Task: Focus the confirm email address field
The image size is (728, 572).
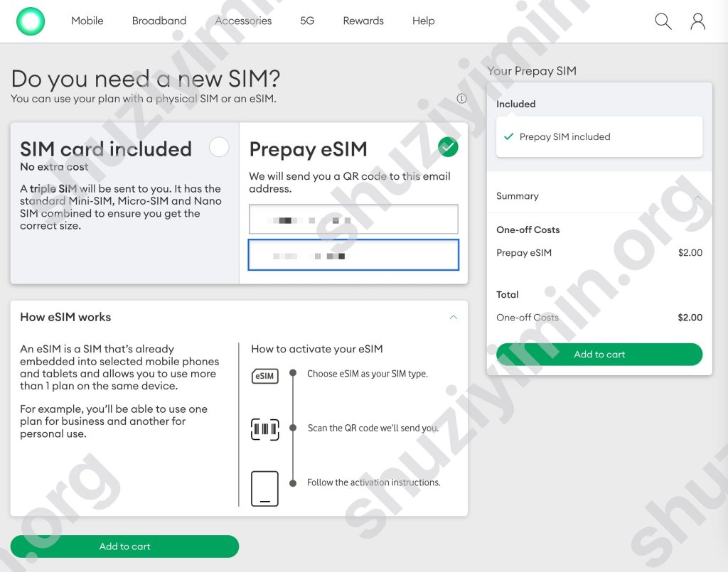Action: point(353,255)
